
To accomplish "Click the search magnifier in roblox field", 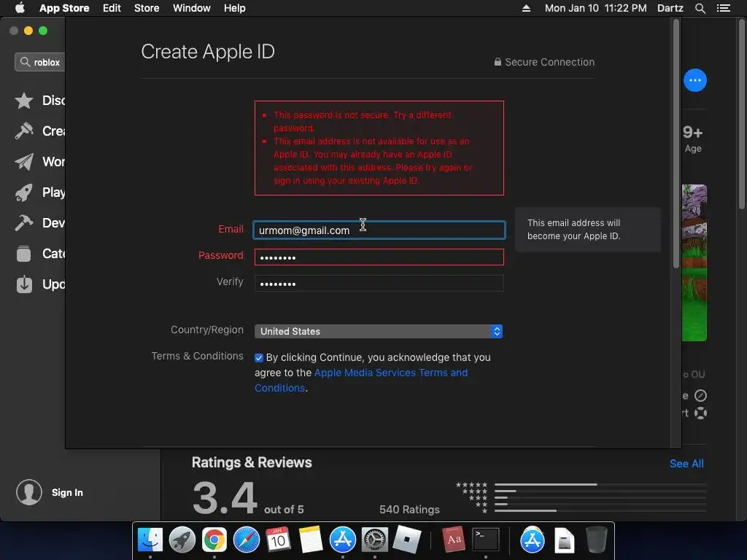I will (25, 62).
